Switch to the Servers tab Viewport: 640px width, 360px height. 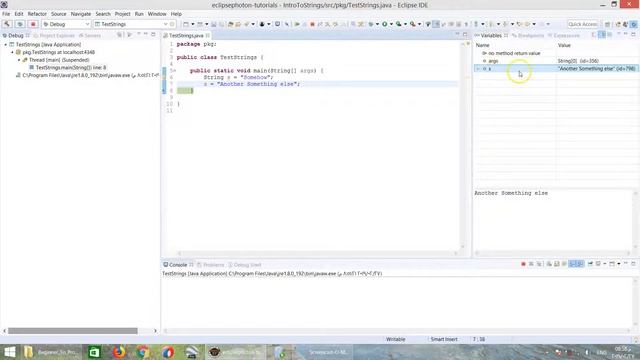click(90, 36)
